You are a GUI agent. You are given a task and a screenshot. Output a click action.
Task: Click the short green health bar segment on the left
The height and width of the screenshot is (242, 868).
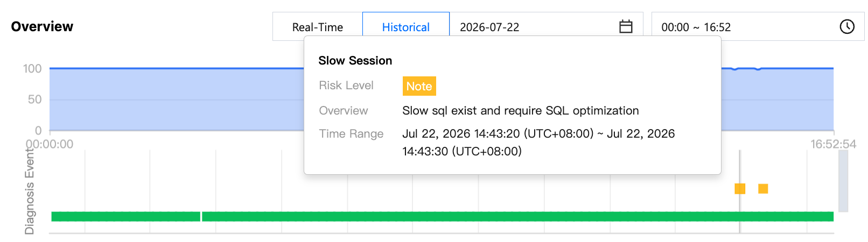(x=125, y=217)
